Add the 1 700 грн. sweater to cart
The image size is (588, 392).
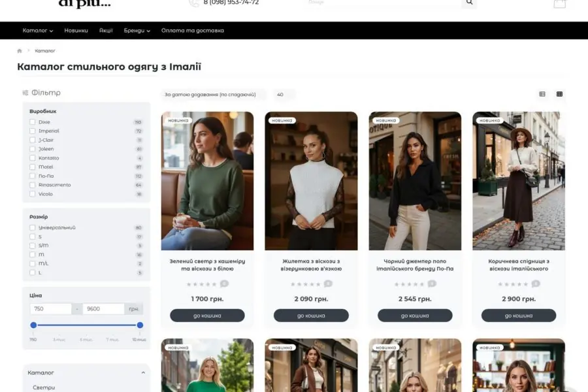(207, 316)
